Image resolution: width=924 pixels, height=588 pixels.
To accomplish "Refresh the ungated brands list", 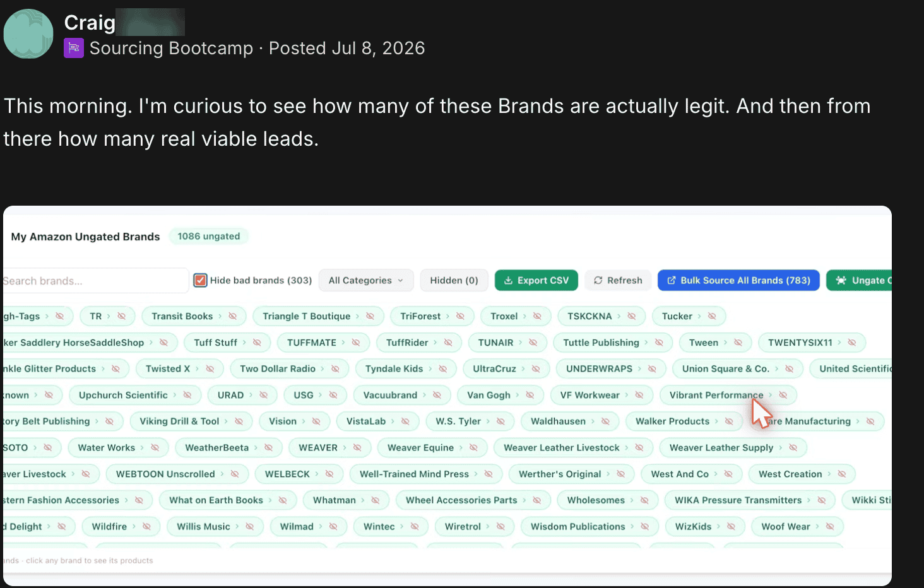I will click(618, 280).
